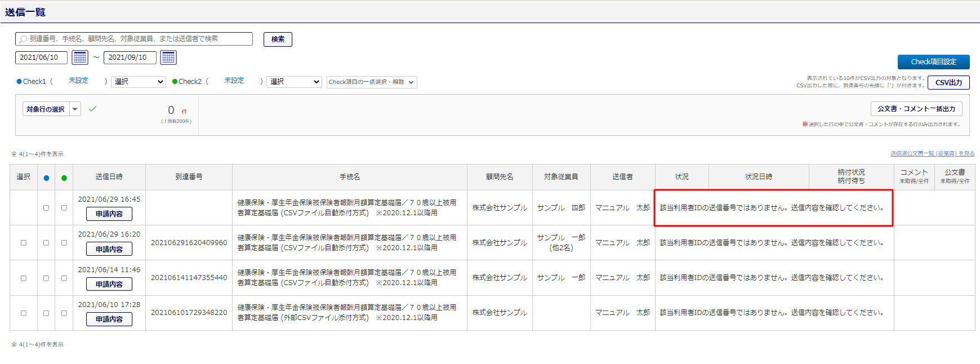Expand the Check1 選択 dropdown
The image size is (980, 364).
point(138,82)
